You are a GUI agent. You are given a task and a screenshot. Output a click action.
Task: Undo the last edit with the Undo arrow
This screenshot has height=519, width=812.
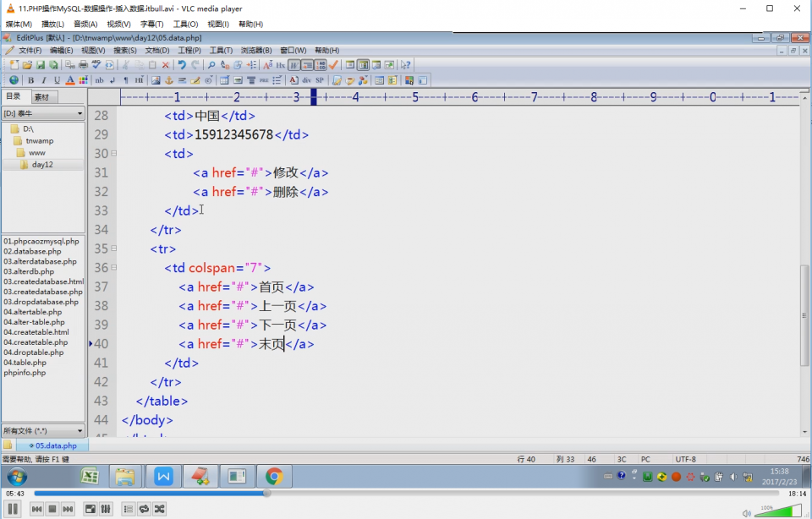coord(182,65)
